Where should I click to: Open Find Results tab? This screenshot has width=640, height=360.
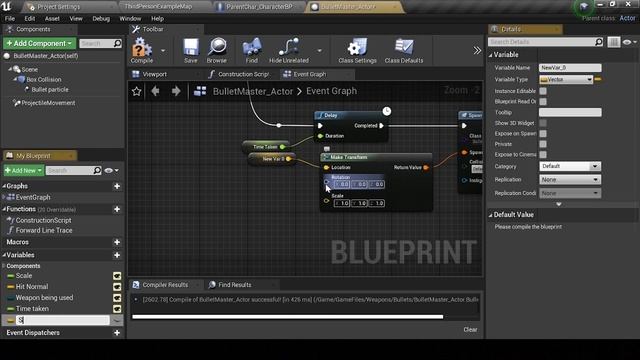coord(235,285)
